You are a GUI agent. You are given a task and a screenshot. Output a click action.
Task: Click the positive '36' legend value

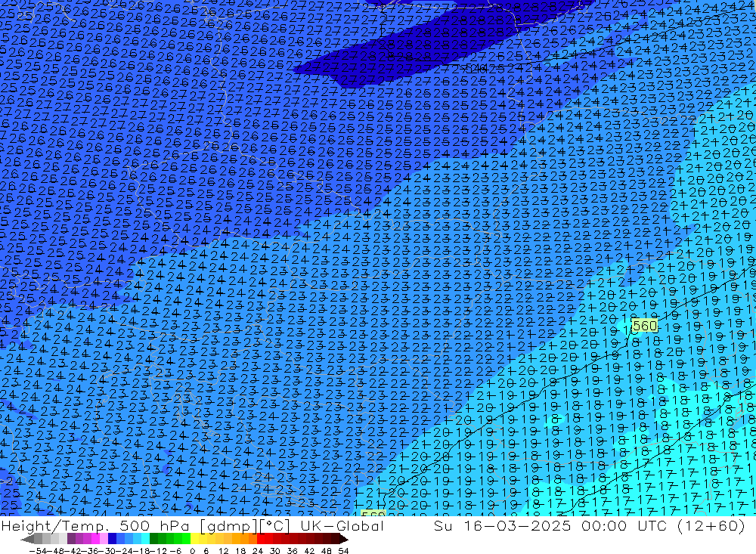tap(292, 551)
